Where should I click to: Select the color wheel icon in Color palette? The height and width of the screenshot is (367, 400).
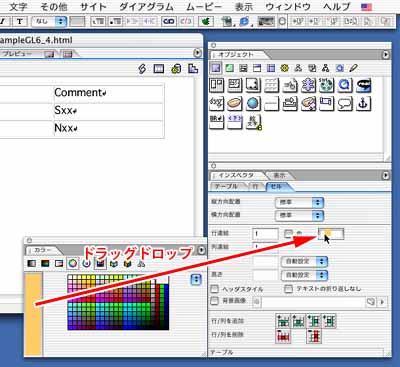72,264
